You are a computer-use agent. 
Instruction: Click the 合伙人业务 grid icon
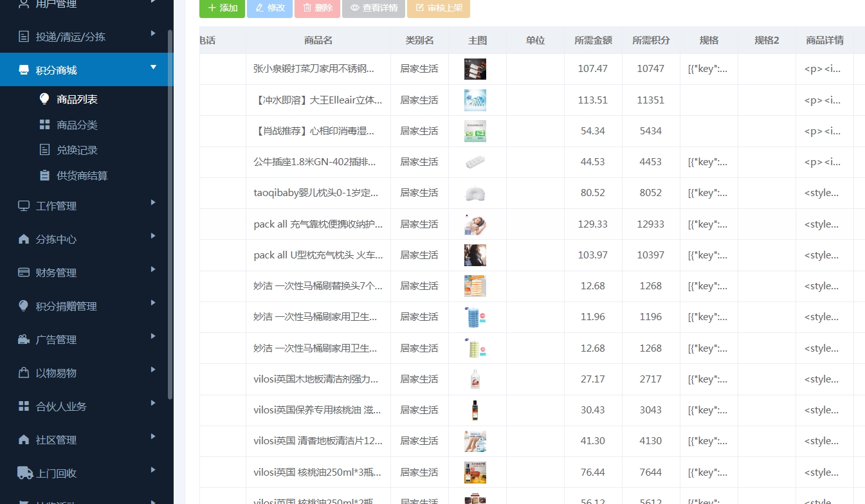[x=24, y=406]
